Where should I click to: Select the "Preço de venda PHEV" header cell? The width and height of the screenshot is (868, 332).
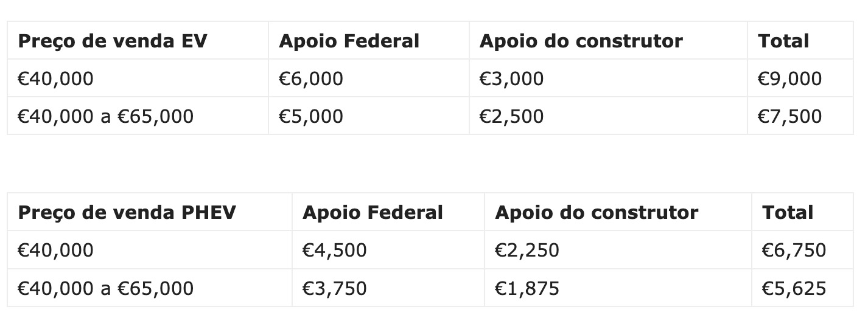tap(127, 212)
